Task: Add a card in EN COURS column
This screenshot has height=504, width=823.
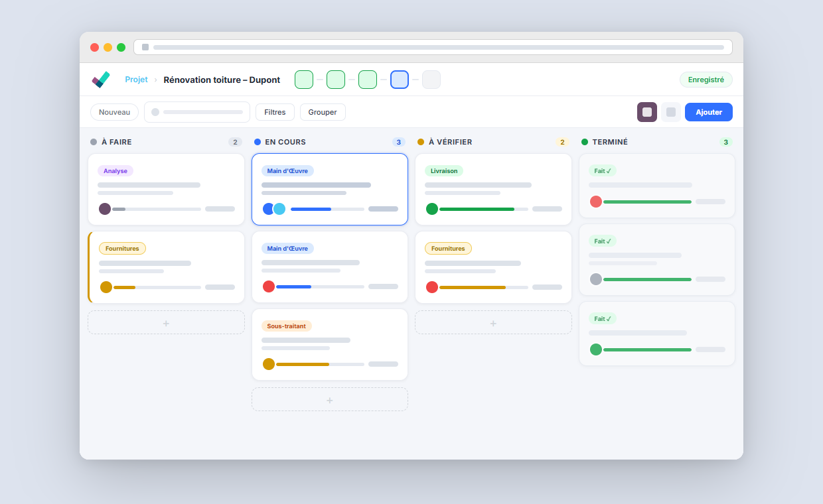Action: coord(330,400)
